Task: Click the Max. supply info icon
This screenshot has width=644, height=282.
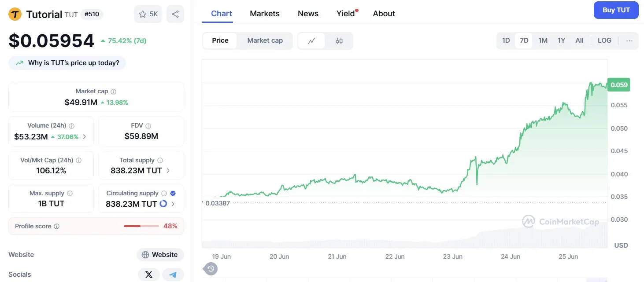Action: point(70,194)
